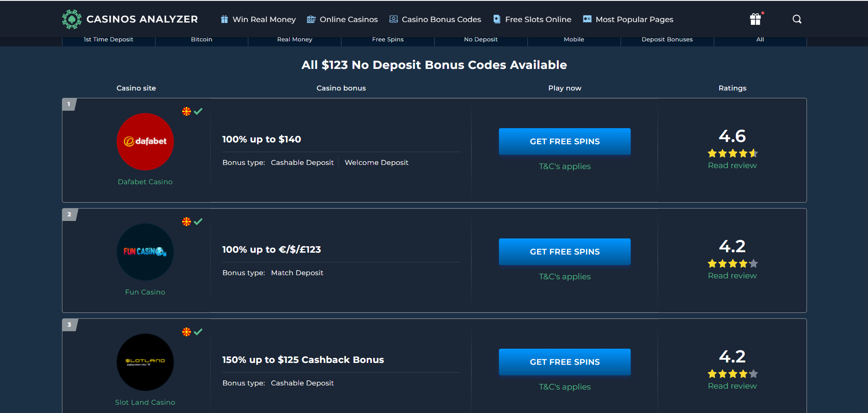
Task: Click the Match Deposit bonus type tag
Action: tap(297, 273)
